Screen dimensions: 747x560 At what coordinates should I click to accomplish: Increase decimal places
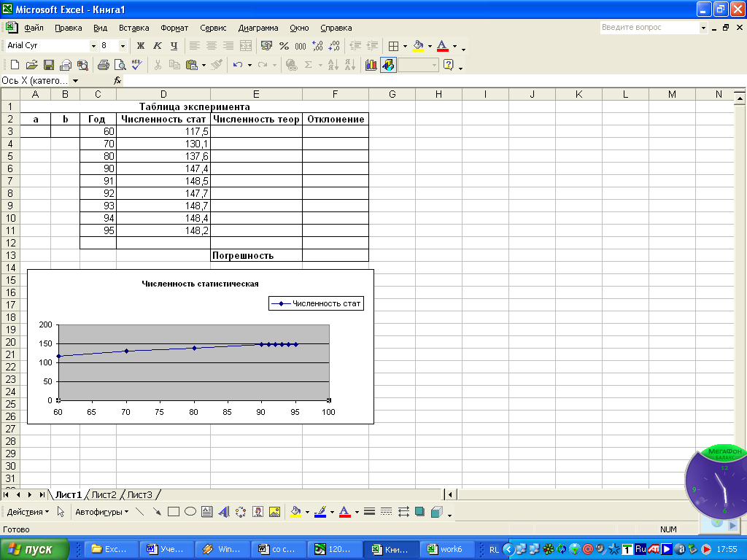coord(317,46)
